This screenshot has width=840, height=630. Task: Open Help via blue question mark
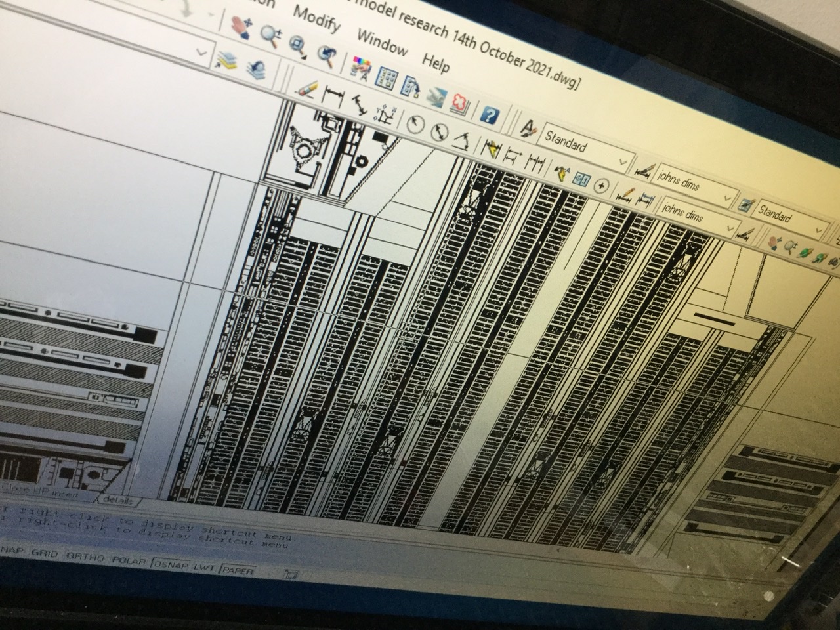pos(489,115)
